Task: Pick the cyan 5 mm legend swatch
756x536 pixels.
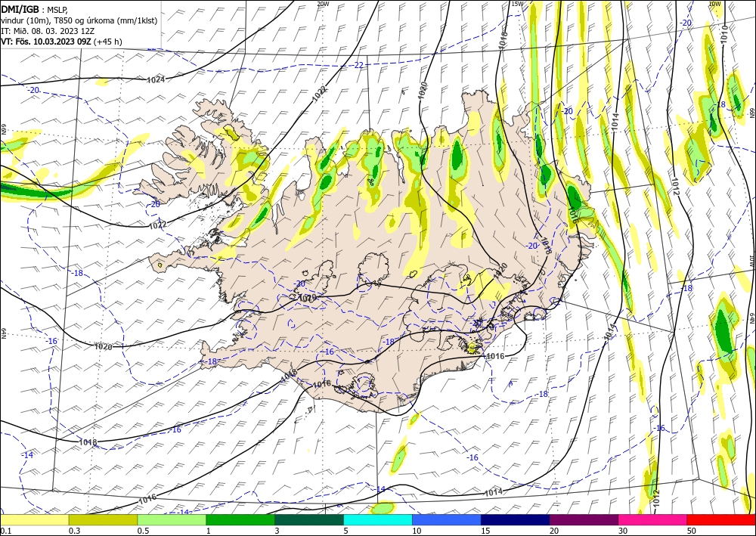Action: tap(378, 519)
